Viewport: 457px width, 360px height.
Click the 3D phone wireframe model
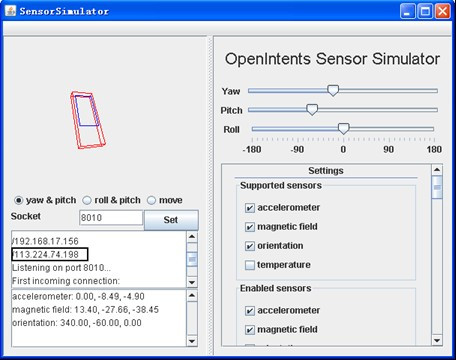coord(87,120)
